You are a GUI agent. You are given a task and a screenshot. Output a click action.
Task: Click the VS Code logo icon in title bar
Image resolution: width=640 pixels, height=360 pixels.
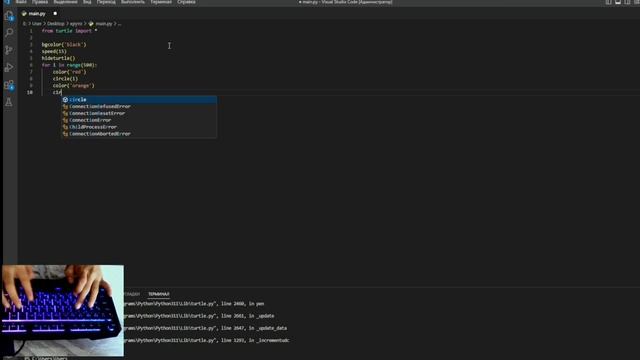click(x=7, y=2)
